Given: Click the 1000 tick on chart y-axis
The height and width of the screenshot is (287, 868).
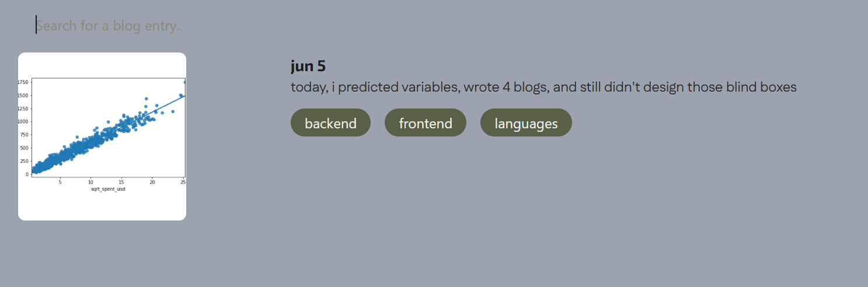Looking at the screenshot, I should click(25, 121).
